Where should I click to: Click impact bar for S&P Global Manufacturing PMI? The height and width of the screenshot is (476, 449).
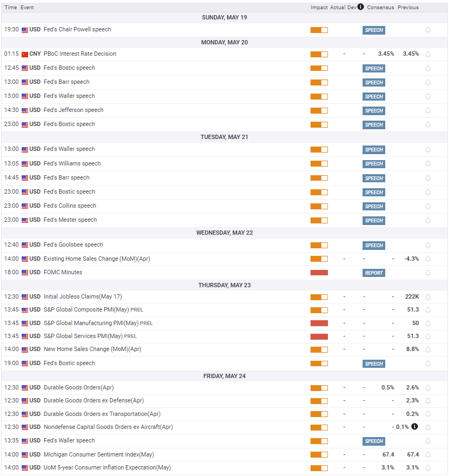319,323
